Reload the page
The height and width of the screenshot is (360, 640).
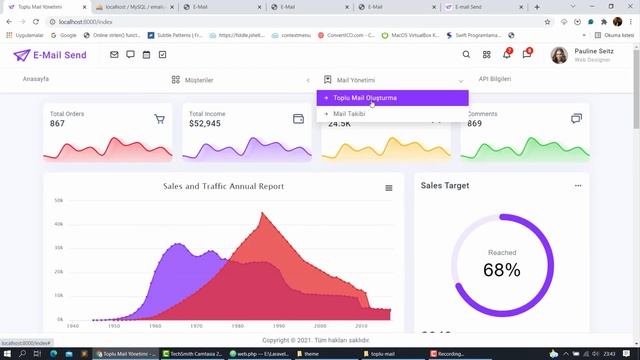coord(36,22)
